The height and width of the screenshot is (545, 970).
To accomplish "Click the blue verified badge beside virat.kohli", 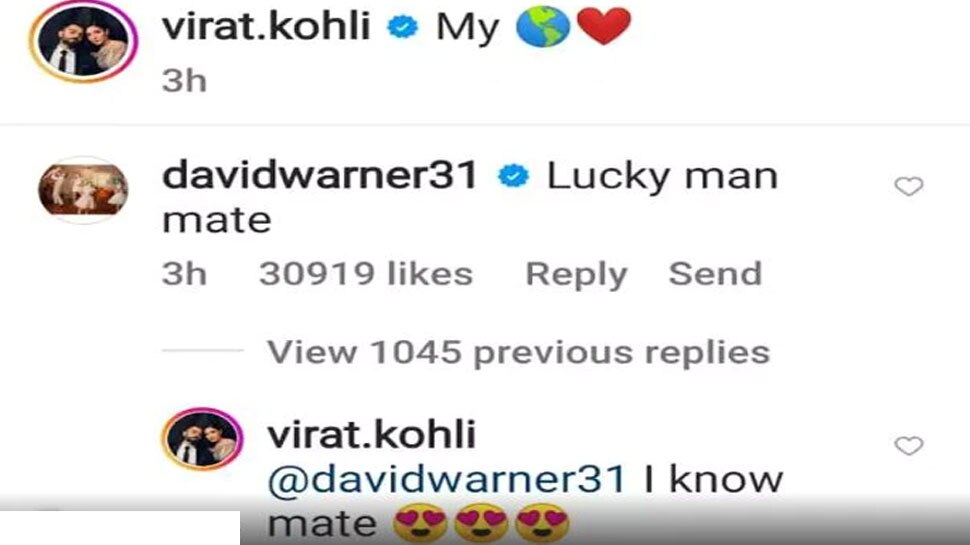I will pyautogui.click(x=403, y=27).
